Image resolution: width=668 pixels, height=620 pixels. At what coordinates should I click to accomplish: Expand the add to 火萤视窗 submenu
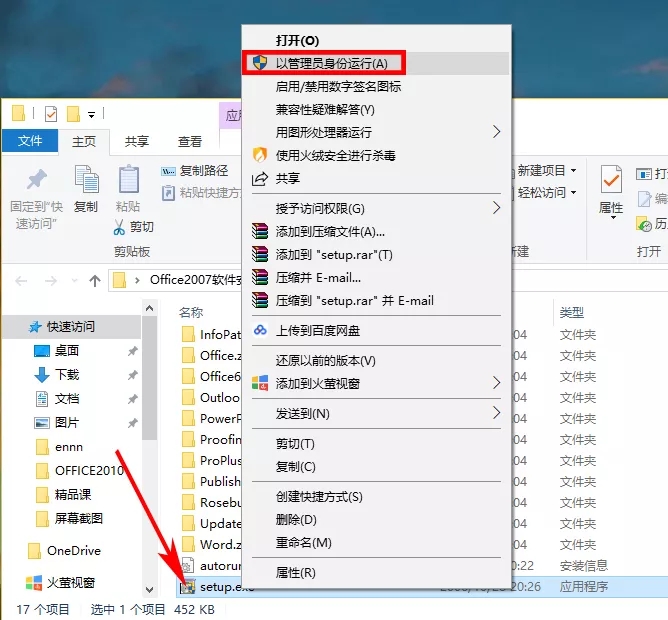click(x=376, y=384)
